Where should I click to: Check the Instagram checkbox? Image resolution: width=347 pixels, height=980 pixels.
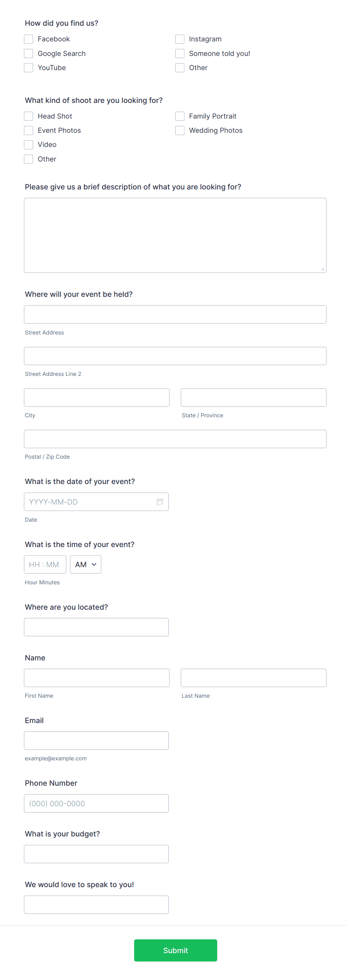pyautogui.click(x=179, y=39)
